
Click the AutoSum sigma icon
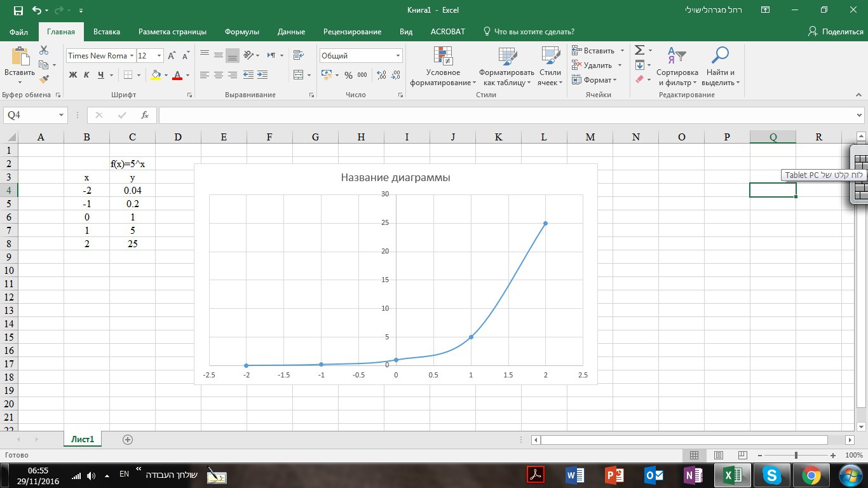click(x=639, y=50)
